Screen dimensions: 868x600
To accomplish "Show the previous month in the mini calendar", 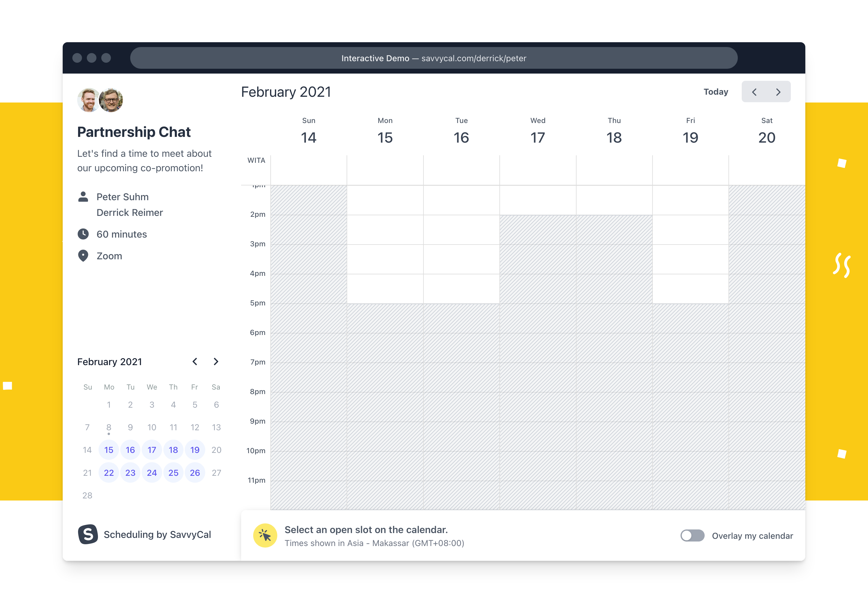I will coord(195,362).
